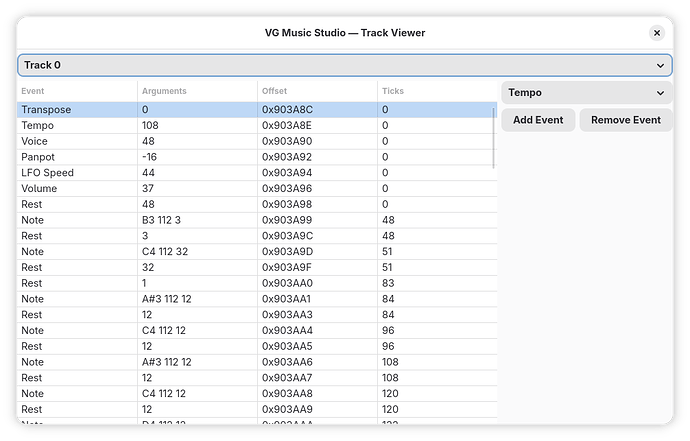Click the Remove Event button
The height and width of the screenshot is (441, 690).
point(625,120)
